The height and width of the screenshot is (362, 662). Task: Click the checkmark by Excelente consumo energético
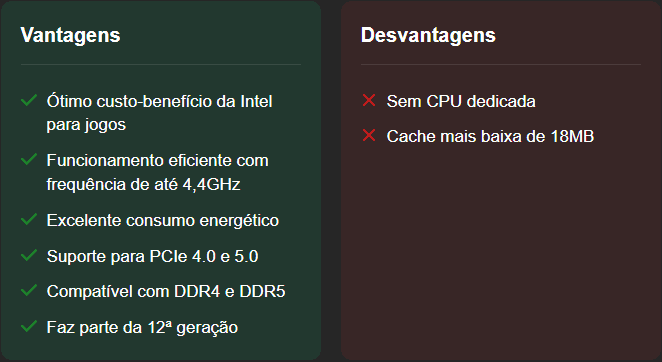[29, 220]
